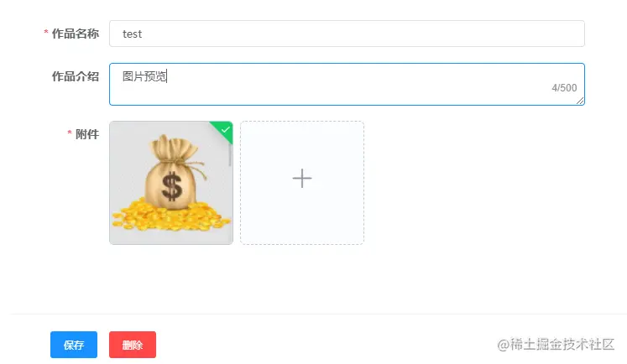Click the gold coins pile in the image
Screen dimensions: 627x364
coord(171,216)
